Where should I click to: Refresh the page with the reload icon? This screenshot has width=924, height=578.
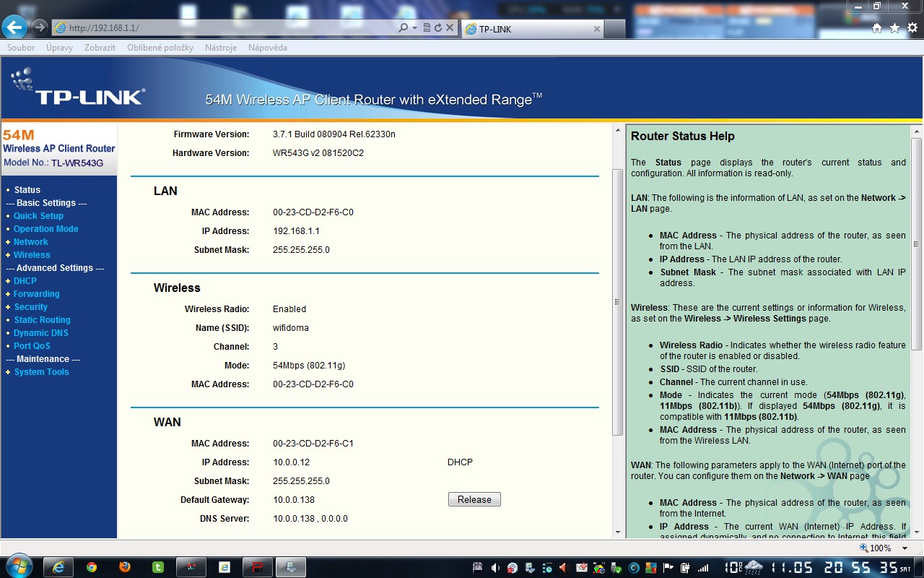click(437, 27)
